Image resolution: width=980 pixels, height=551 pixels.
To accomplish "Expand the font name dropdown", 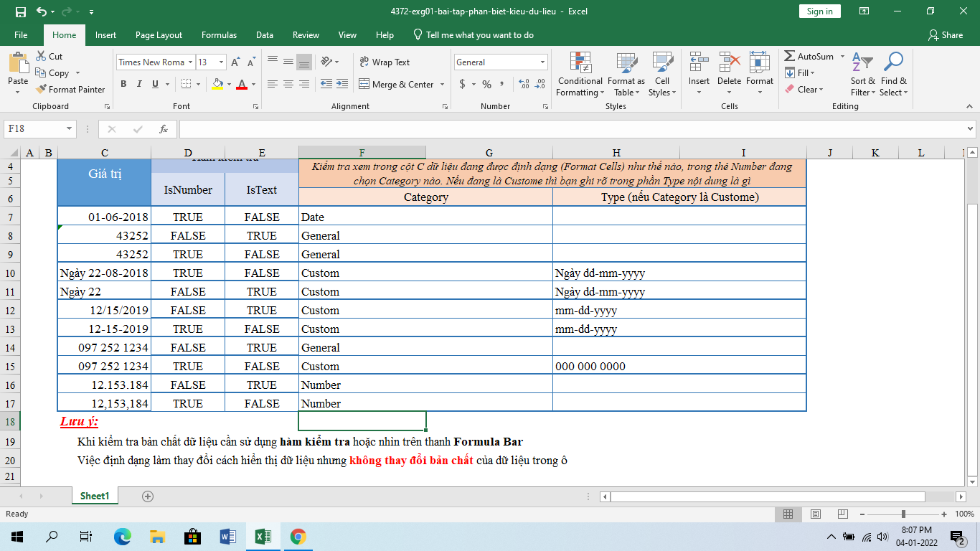I will pos(190,62).
